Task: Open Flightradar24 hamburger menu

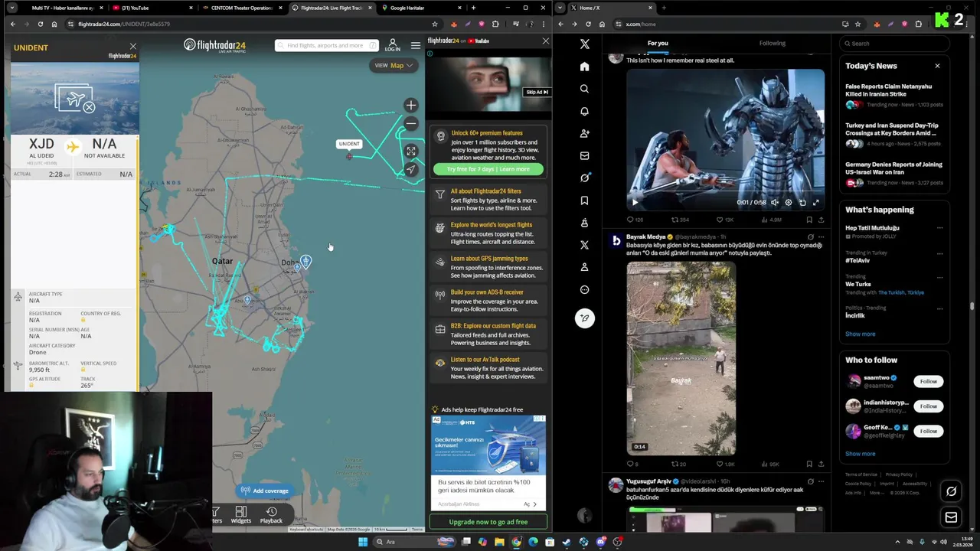Action: (x=416, y=45)
